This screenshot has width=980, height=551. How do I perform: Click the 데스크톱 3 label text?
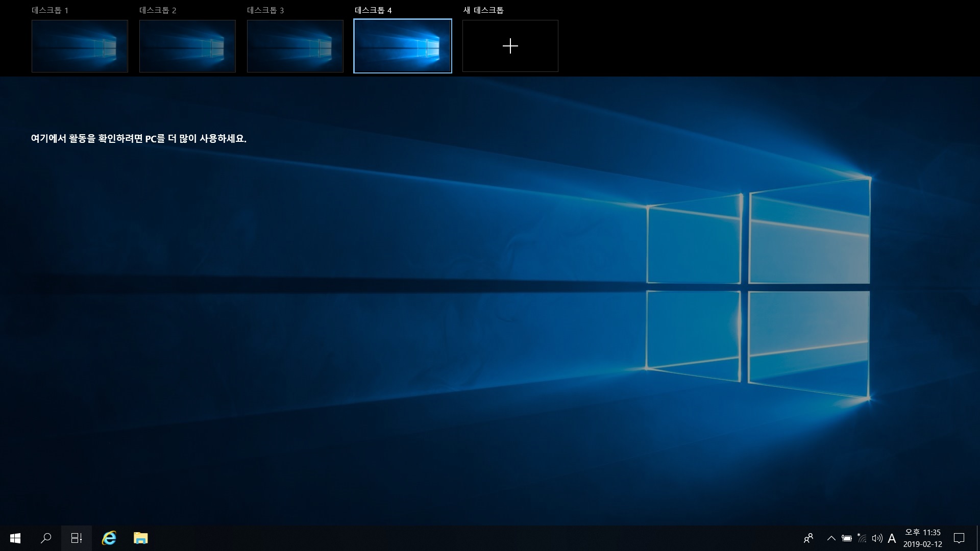click(265, 10)
